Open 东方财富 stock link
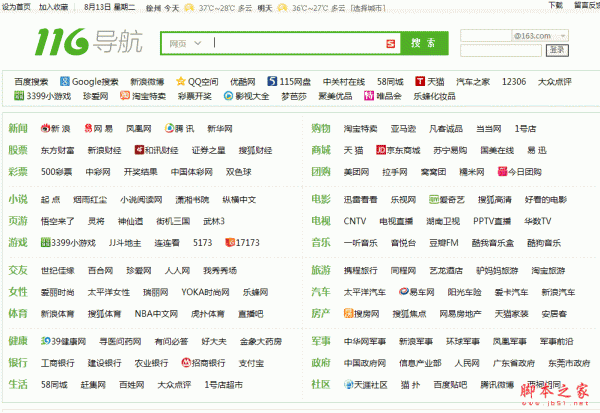Image resolution: width=600 pixels, height=413 pixels. 57,150
